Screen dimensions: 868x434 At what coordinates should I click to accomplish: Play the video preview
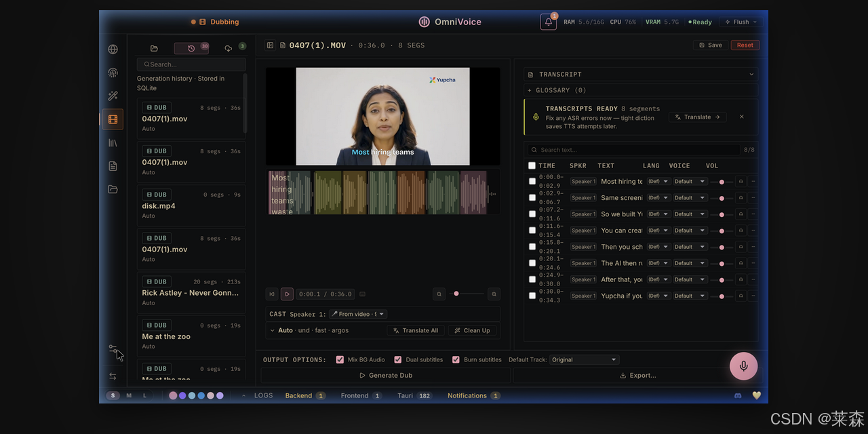[287, 294]
